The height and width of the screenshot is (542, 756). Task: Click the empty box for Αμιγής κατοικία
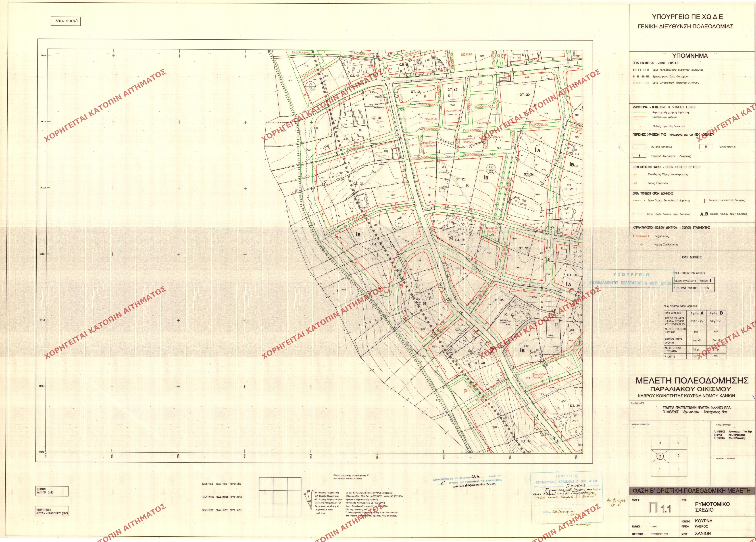(x=639, y=147)
